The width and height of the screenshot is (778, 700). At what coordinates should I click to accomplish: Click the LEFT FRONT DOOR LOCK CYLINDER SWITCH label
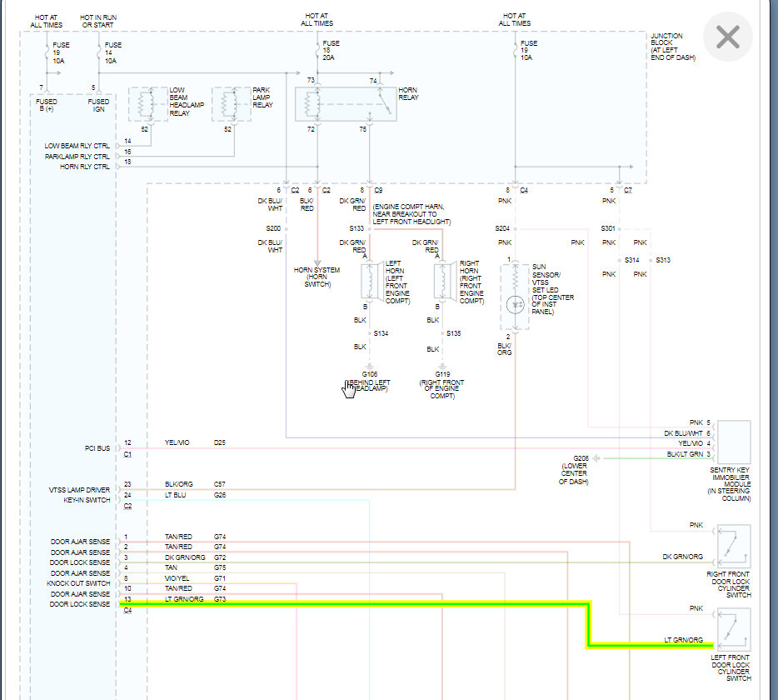pos(731,667)
